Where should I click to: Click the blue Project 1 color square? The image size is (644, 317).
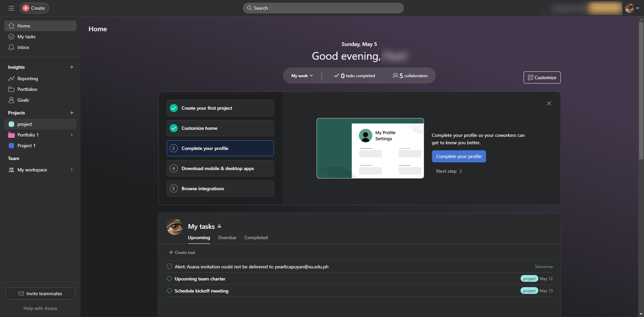(x=11, y=146)
